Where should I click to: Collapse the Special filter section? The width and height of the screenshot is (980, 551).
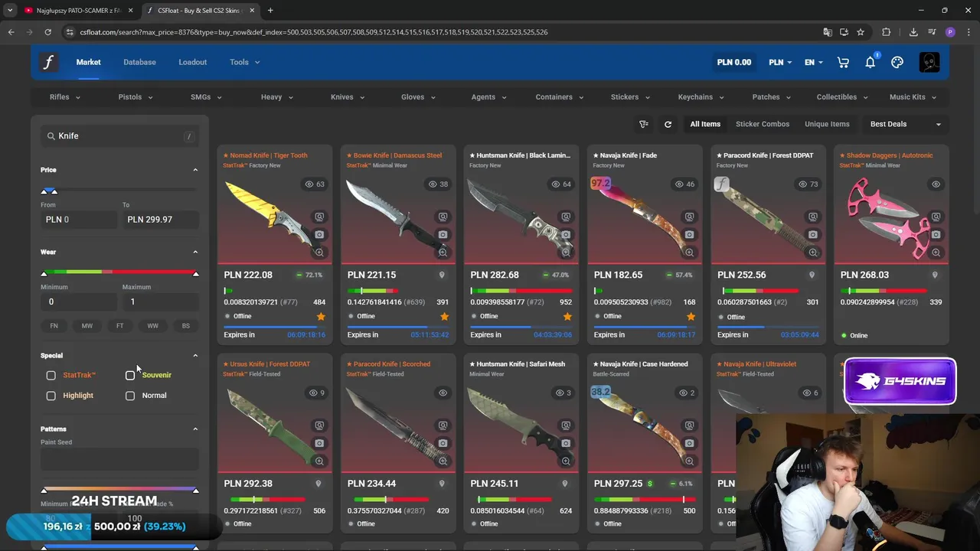[195, 356]
